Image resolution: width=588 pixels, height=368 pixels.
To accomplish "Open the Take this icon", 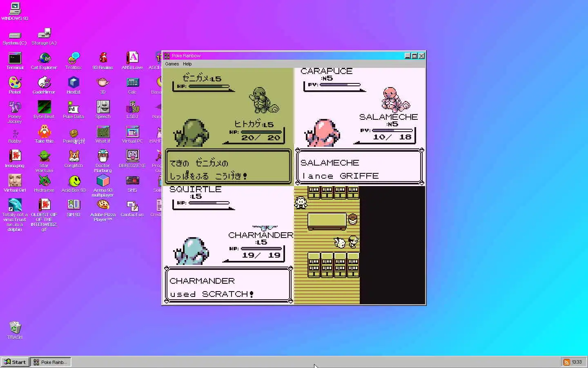I will (x=44, y=135).
